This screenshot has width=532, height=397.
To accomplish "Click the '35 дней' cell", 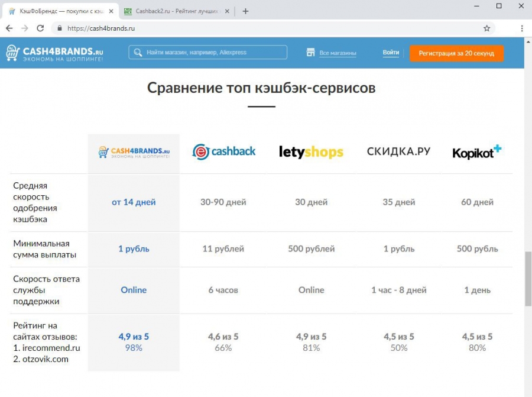I will (x=399, y=202).
